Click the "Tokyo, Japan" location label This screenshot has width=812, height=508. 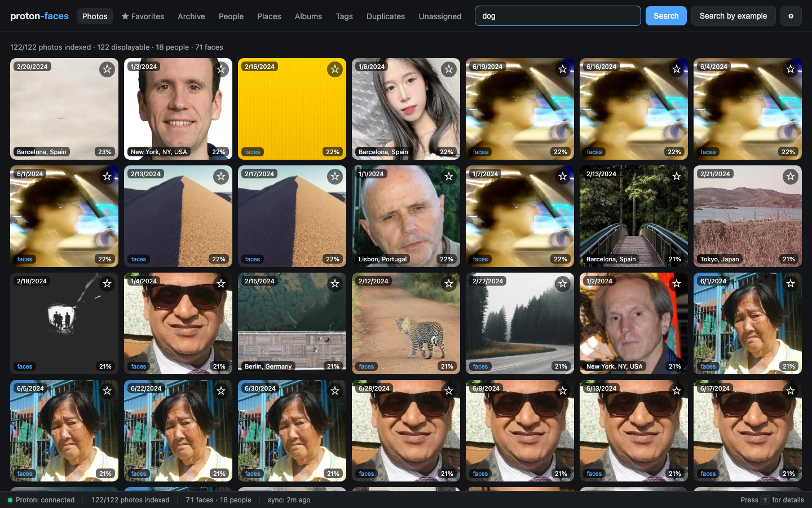coord(720,259)
